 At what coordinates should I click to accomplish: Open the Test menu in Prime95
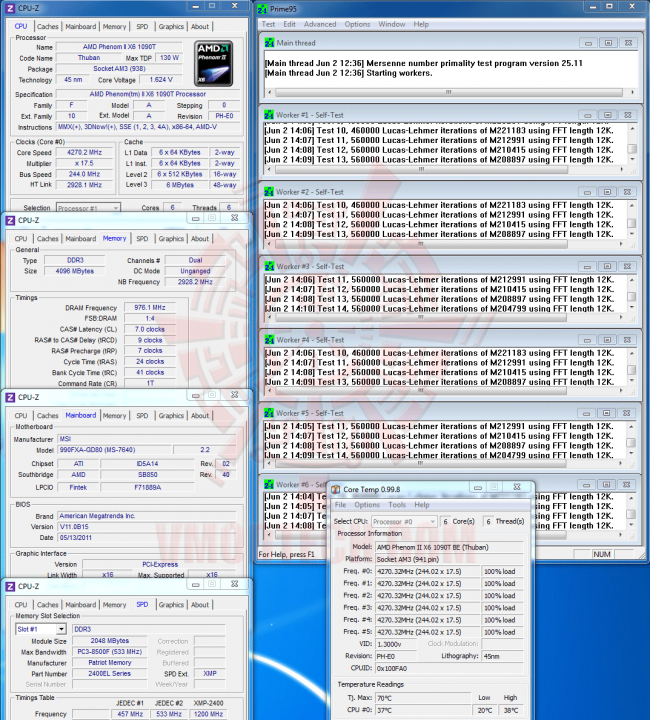[268, 24]
